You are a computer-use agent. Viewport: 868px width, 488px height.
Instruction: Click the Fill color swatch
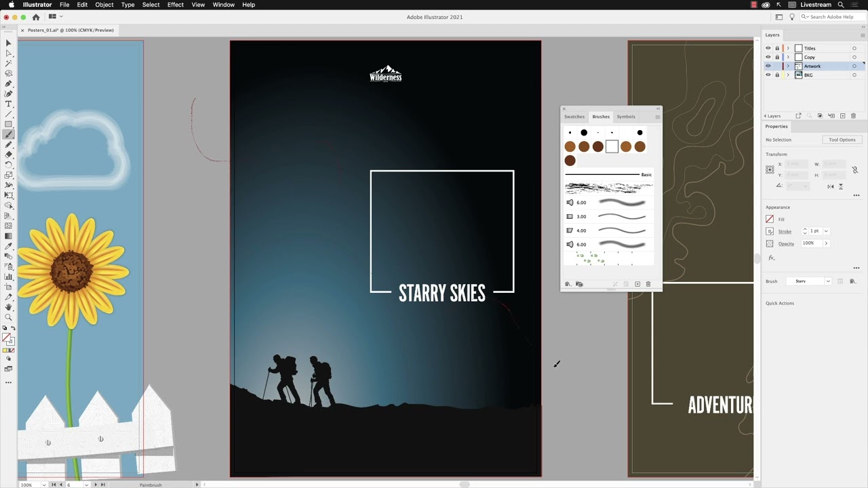770,219
